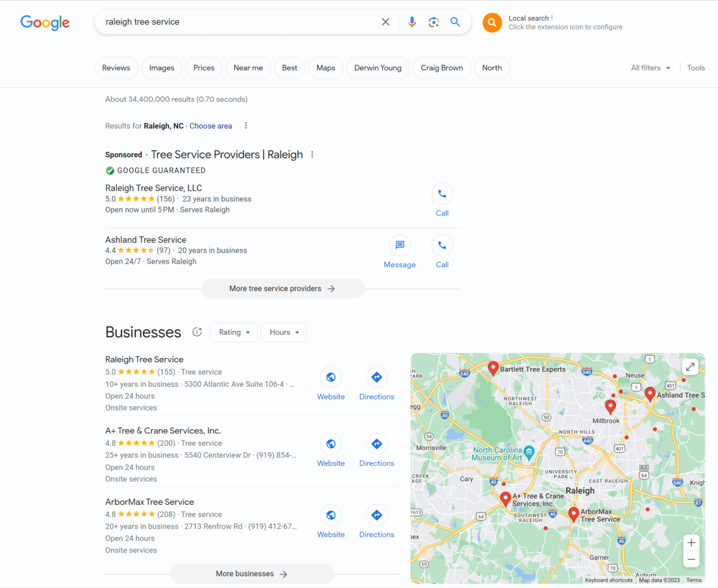This screenshot has width=718, height=588.
Task: Click the More businesses button
Action: pos(252,573)
